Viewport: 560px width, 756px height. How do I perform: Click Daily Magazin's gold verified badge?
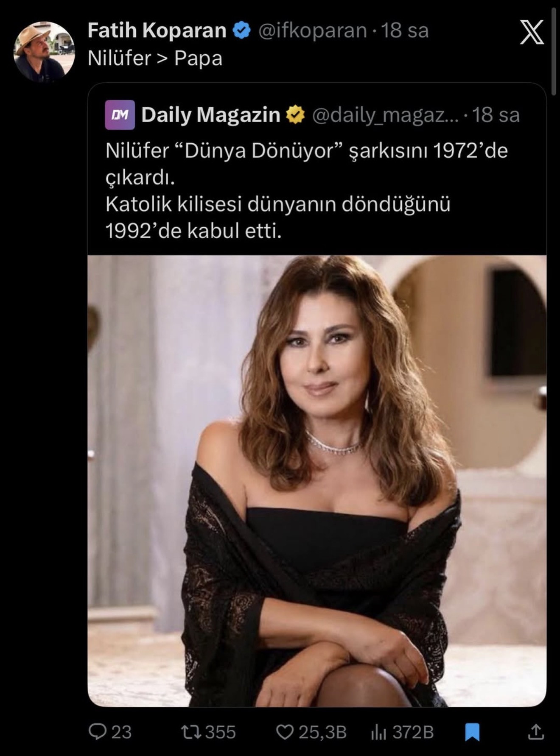(295, 115)
